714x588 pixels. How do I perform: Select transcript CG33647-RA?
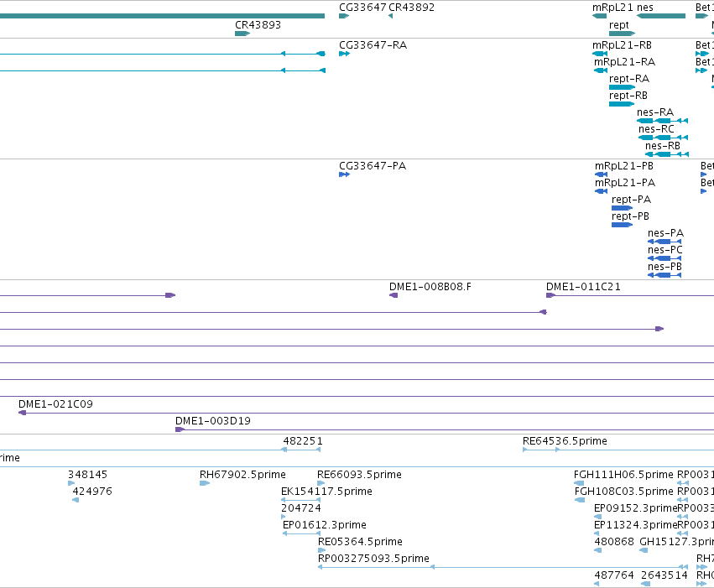click(373, 44)
